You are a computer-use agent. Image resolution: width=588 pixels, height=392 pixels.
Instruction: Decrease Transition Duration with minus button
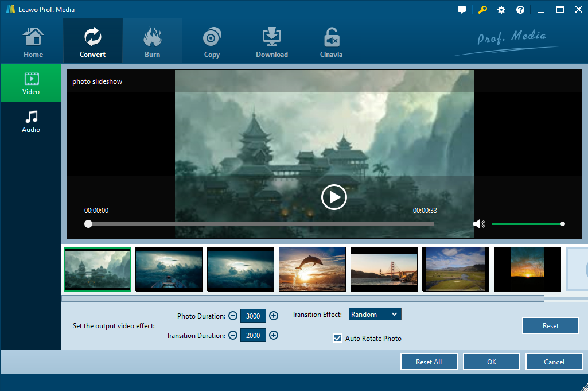pyautogui.click(x=232, y=336)
